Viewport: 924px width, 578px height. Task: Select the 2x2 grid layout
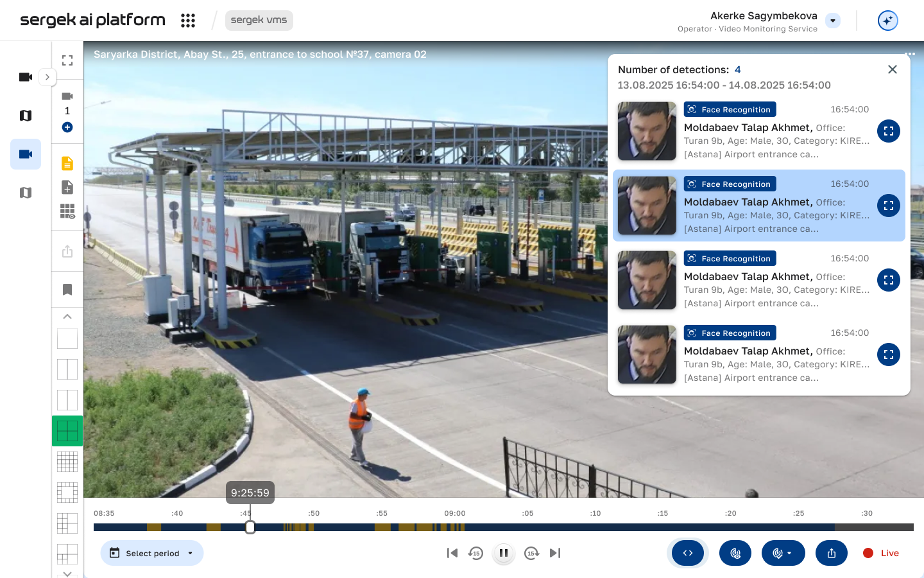[67, 431]
